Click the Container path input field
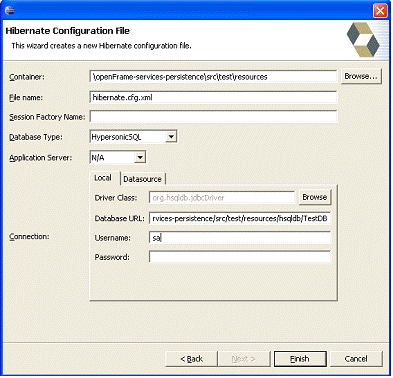The height and width of the screenshot is (378, 393). pyautogui.click(x=213, y=77)
